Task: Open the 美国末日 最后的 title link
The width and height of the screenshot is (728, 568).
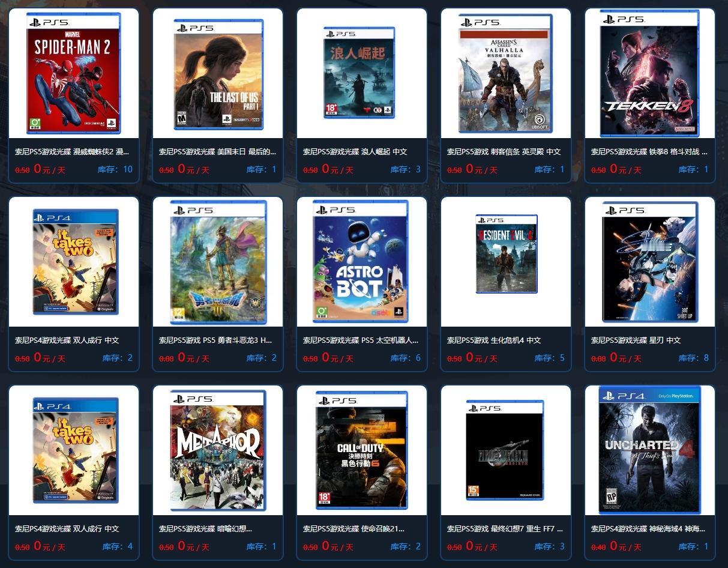Action: point(218,152)
